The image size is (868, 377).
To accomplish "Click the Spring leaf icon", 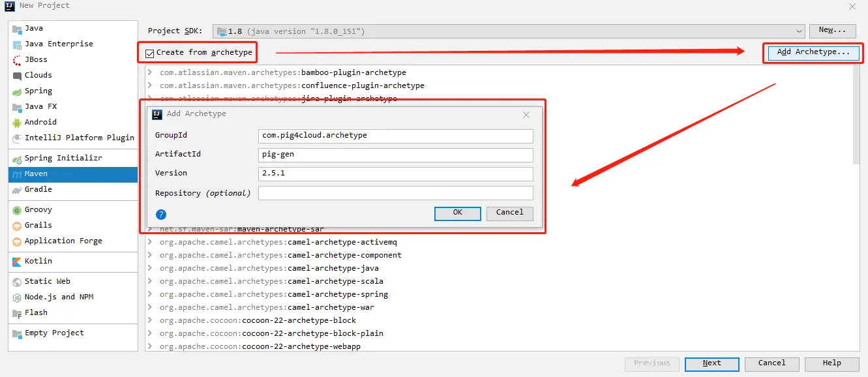I will 17,91.
